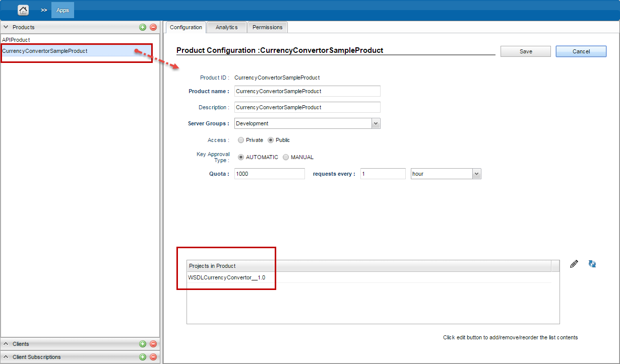Select the Private access radio button
Screen dimensions: 620x364
coord(241,140)
